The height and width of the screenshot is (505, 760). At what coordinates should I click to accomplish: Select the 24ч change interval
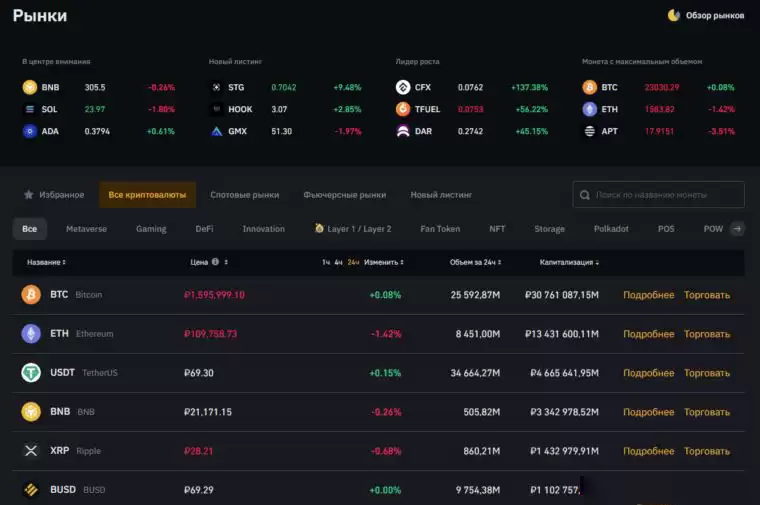pyautogui.click(x=353, y=262)
